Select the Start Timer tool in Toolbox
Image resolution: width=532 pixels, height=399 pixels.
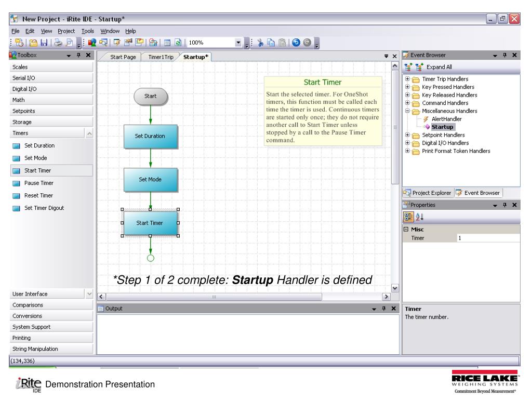tap(51, 170)
